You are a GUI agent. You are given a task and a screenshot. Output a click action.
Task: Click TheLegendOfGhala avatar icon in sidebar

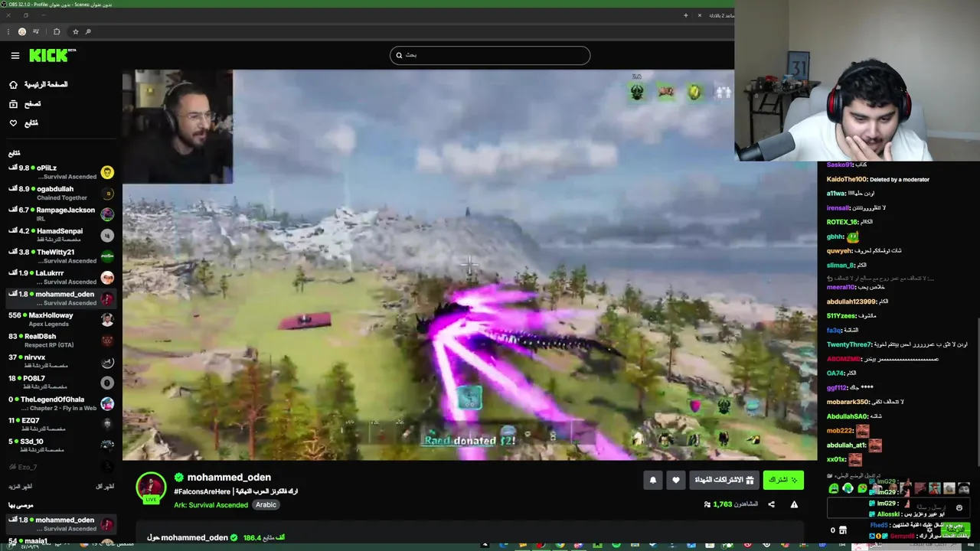point(107,404)
